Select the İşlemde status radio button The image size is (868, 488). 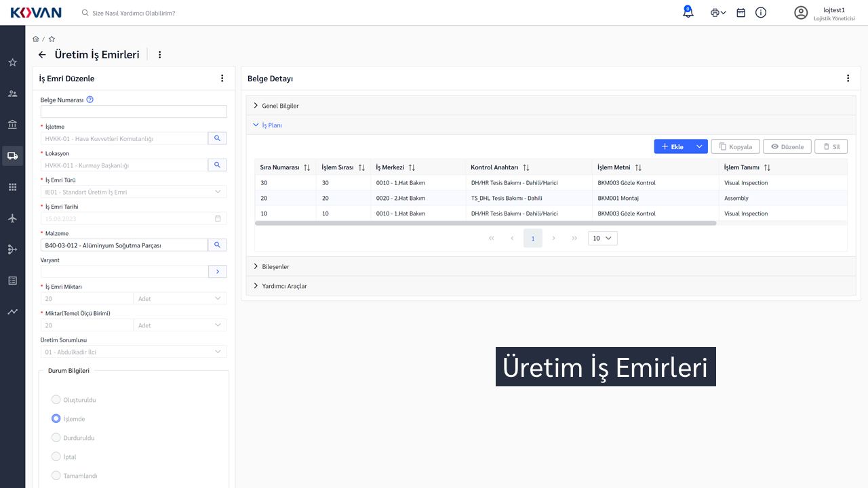56,419
